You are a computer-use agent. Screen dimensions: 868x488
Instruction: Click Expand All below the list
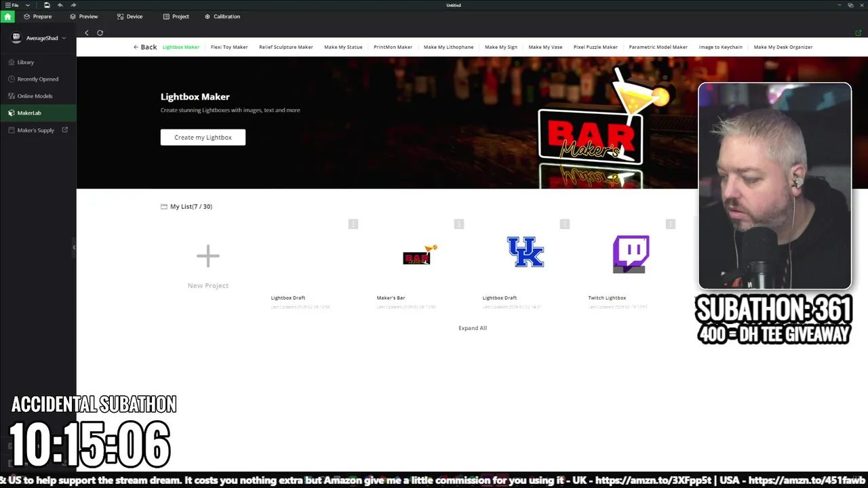click(473, 328)
